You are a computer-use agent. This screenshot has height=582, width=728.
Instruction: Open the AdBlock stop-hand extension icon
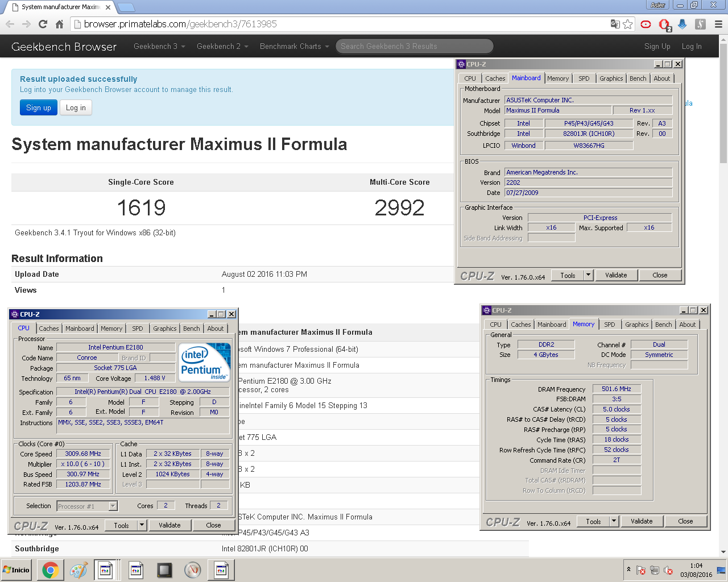point(664,24)
